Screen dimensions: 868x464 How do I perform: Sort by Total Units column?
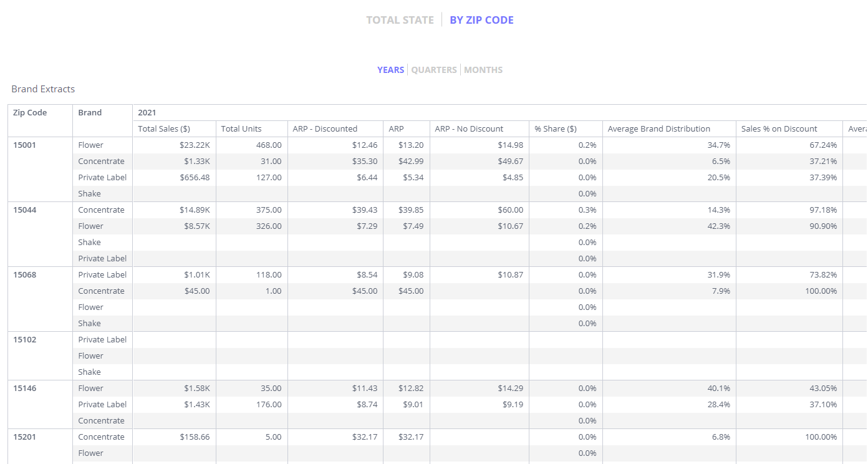point(241,129)
